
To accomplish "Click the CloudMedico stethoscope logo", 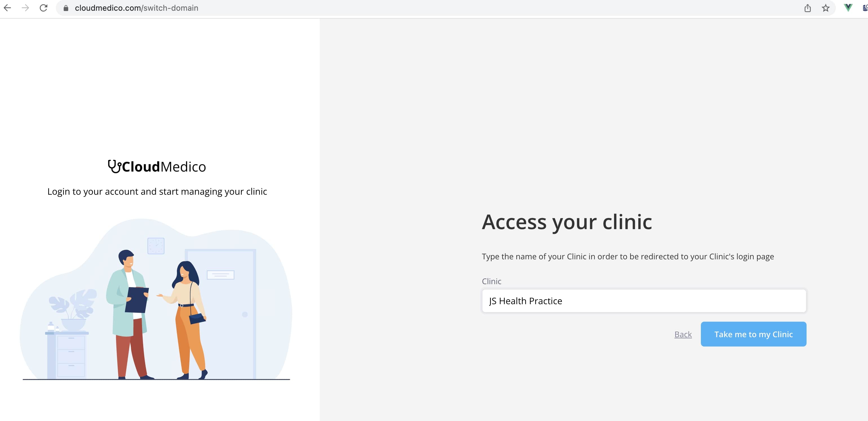I will coord(115,166).
